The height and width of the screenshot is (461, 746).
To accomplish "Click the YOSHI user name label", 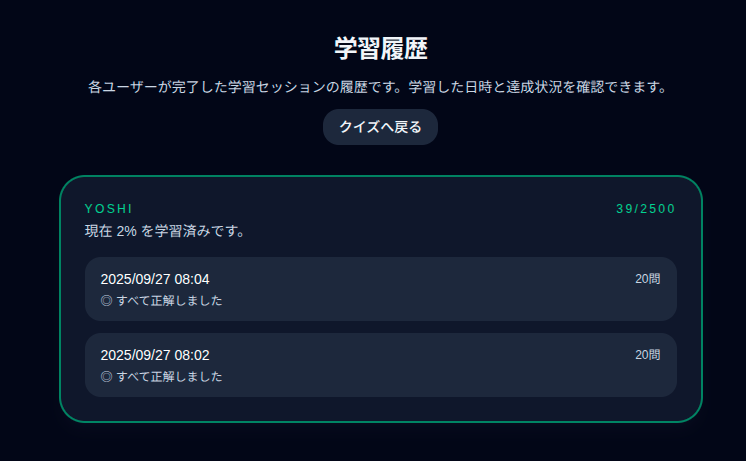I will 108,209.
